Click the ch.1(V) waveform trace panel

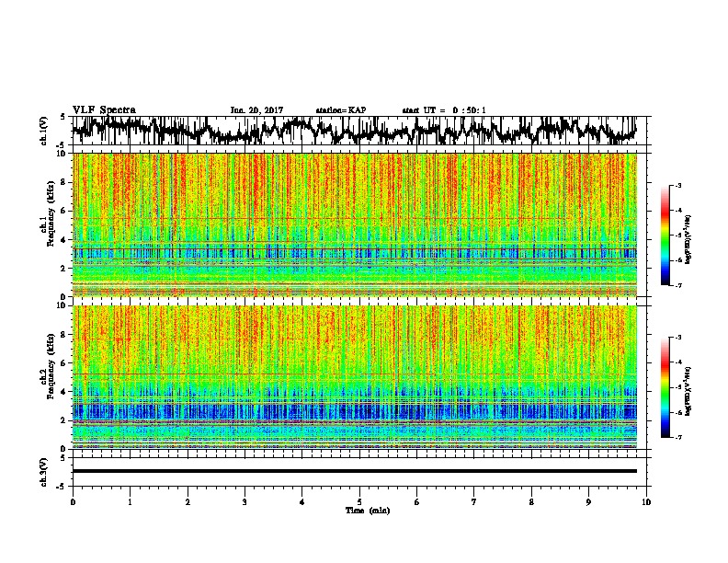point(358,131)
